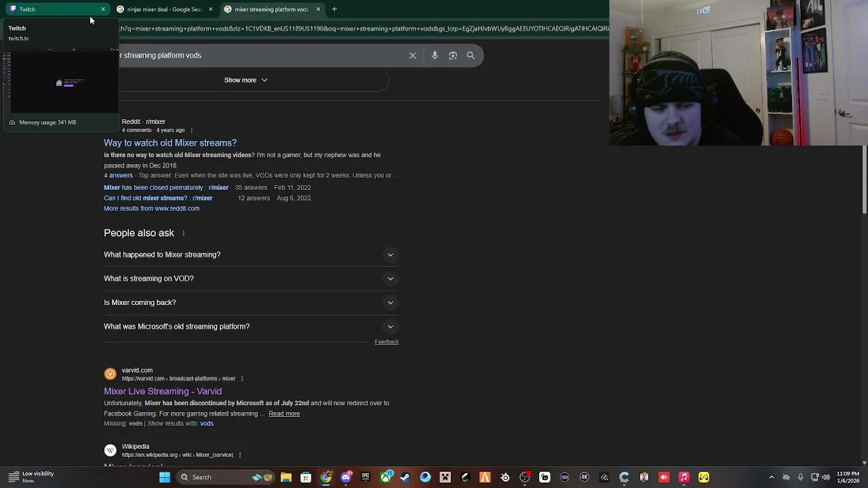Open search by image (Google Lens)
The image size is (868, 488).
click(453, 56)
